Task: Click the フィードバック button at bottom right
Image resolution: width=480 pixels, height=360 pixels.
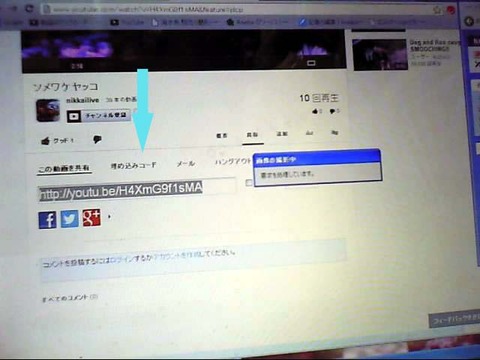Action: [454, 319]
